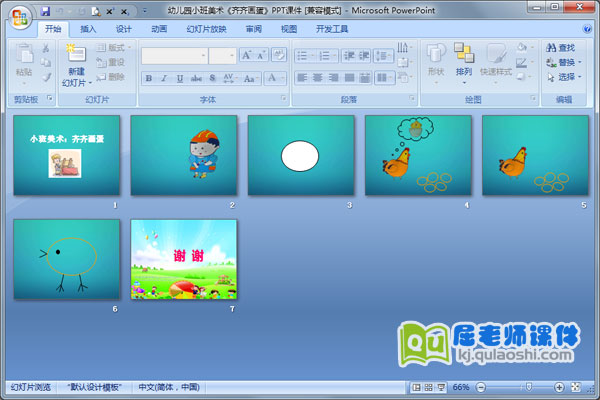Switch to View (视图) tab
This screenshot has width=600, height=400.
click(289, 29)
